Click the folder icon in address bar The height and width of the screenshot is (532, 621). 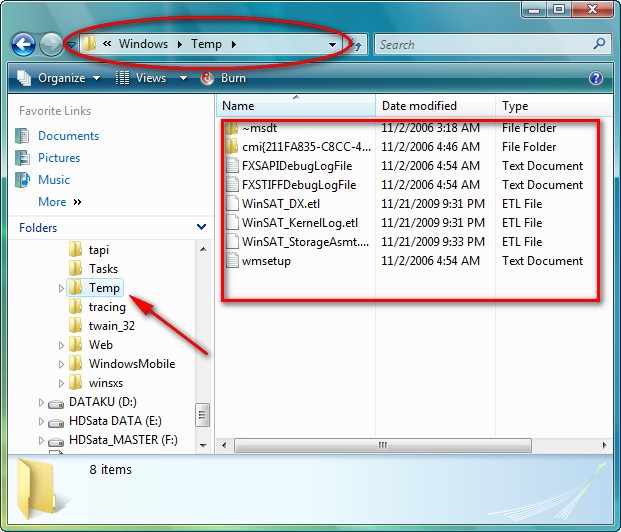point(90,44)
